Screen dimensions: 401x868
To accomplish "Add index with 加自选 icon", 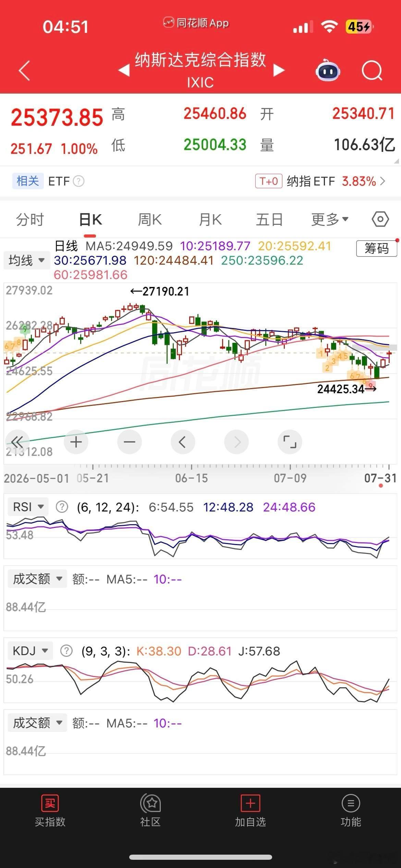I will click(x=251, y=803).
